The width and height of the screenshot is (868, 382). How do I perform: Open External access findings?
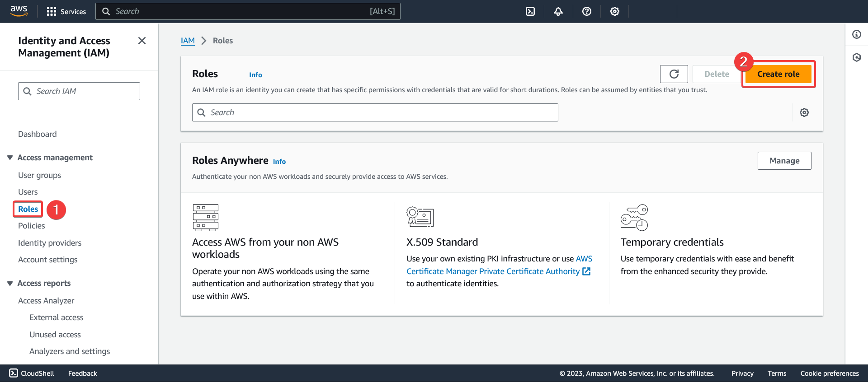57,317
